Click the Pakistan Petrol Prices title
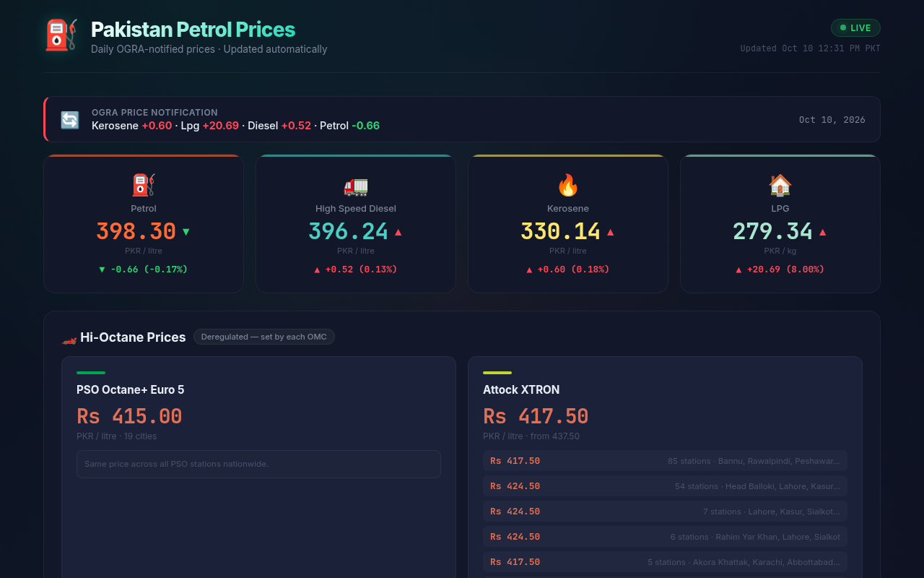 pos(193,30)
